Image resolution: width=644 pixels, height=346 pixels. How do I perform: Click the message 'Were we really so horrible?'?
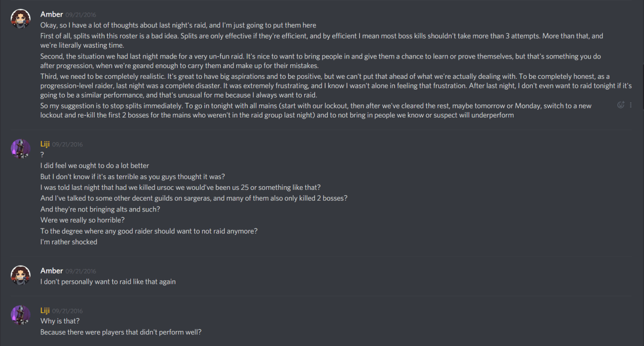(x=82, y=219)
